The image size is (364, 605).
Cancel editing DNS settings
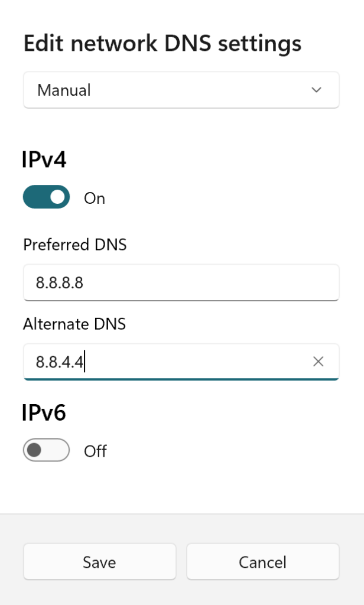262,562
